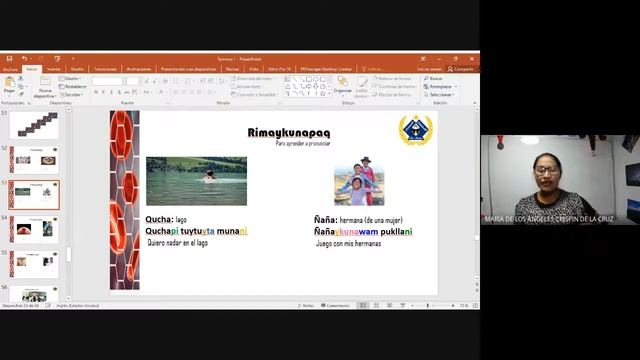This screenshot has width=640, height=360.
Task: Click the ribbon display options icon in the title bar
Action: tap(423, 59)
